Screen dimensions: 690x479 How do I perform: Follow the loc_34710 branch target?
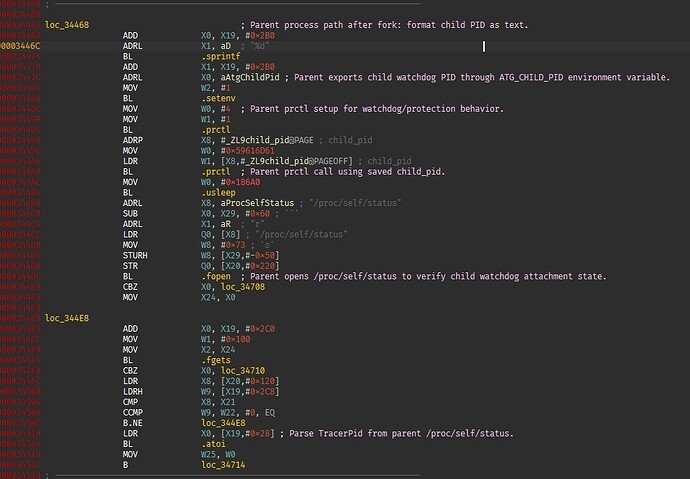243,371
